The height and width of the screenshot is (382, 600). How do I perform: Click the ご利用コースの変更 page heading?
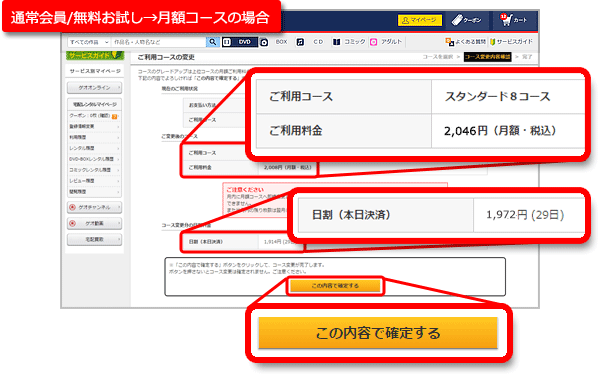166,57
